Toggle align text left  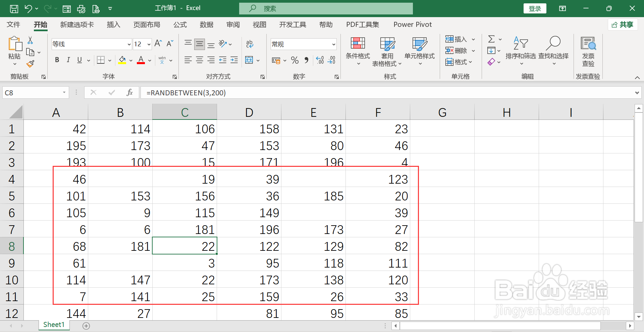188,60
